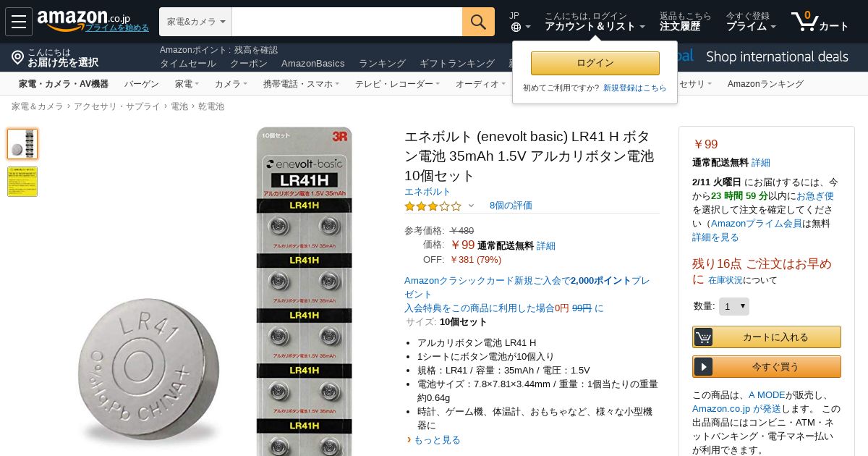This screenshot has height=456, width=868.
Task: Expand the rating breakdown chevron
Action: click(x=471, y=206)
